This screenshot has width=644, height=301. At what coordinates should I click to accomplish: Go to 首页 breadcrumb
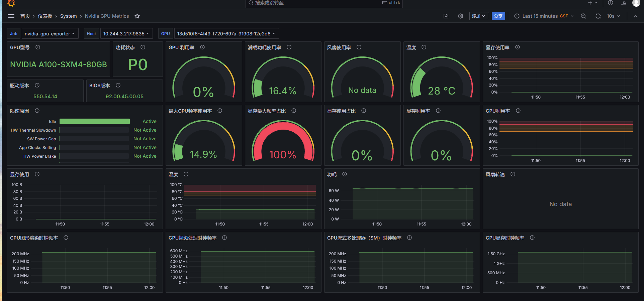(x=25, y=16)
